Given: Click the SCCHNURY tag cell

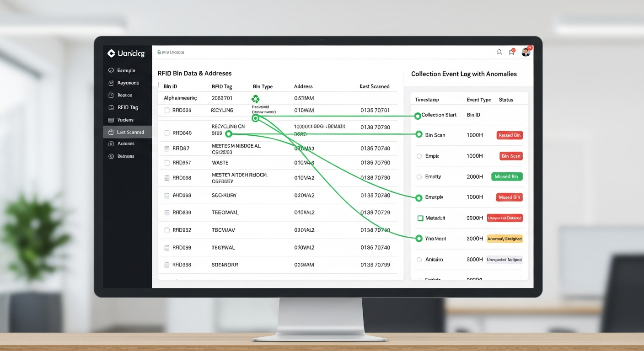Looking at the screenshot, I should pyautogui.click(x=224, y=196).
